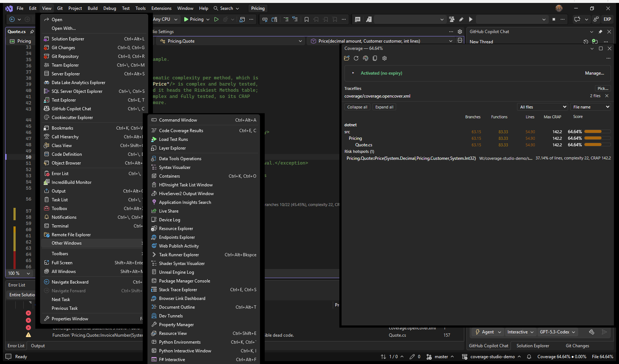Click the Expand all button
The height and width of the screenshot is (364, 619).
[384, 107]
